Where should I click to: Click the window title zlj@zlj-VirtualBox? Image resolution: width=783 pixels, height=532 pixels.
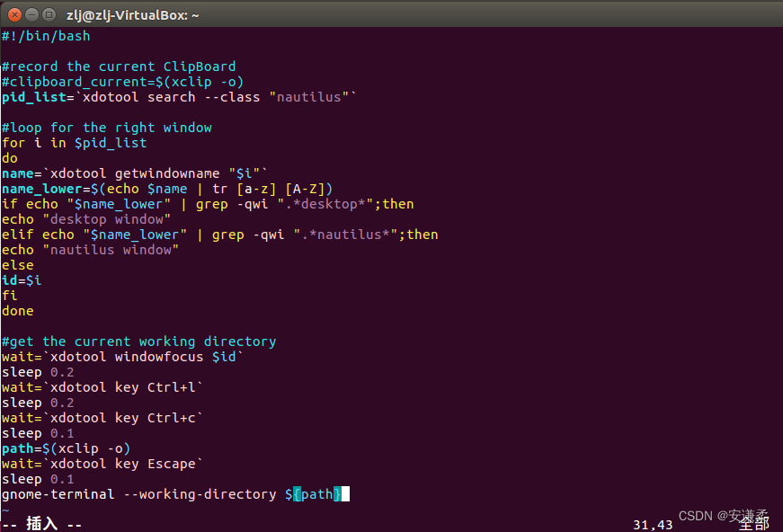point(133,15)
